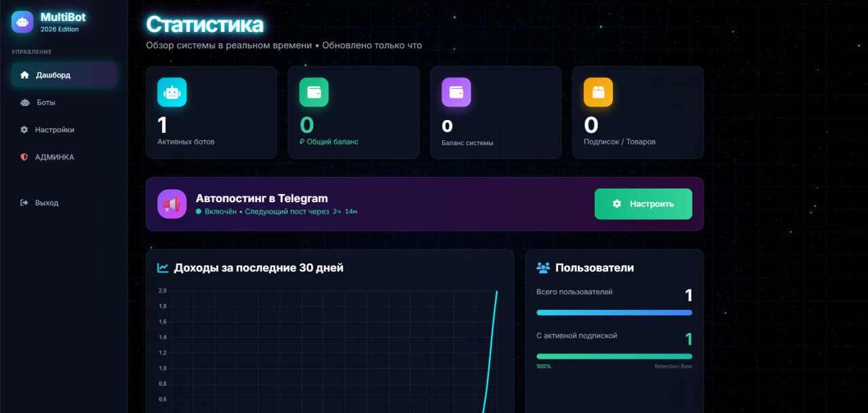Click the С активной подпиской green progress bar
The width and height of the screenshot is (868, 413).
[614, 356]
